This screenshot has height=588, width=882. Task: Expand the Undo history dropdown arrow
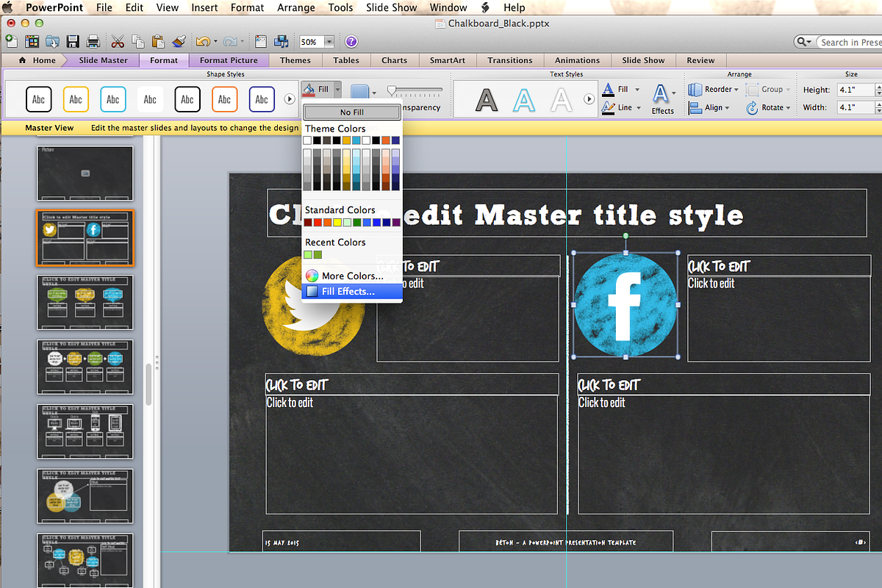[216, 42]
